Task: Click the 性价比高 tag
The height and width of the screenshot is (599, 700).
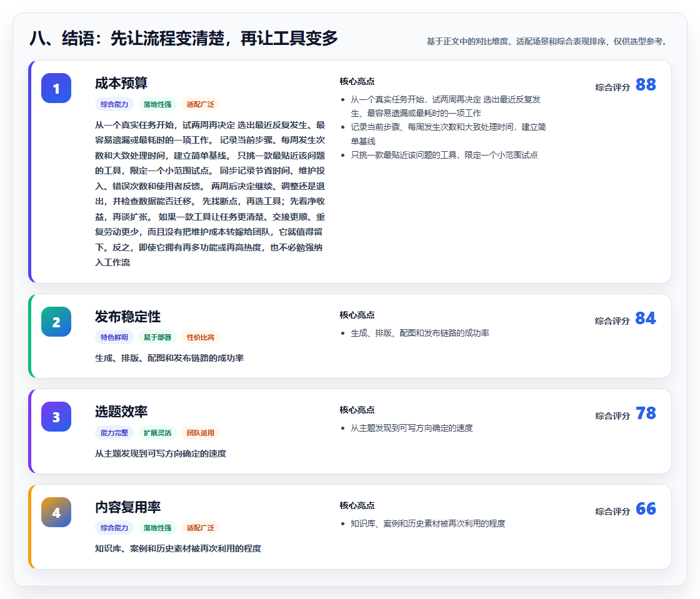Action: pos(201,337)
